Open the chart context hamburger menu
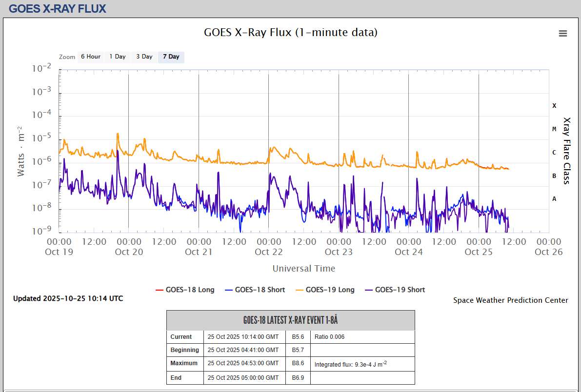581x392 pixels. coord(562,33)
